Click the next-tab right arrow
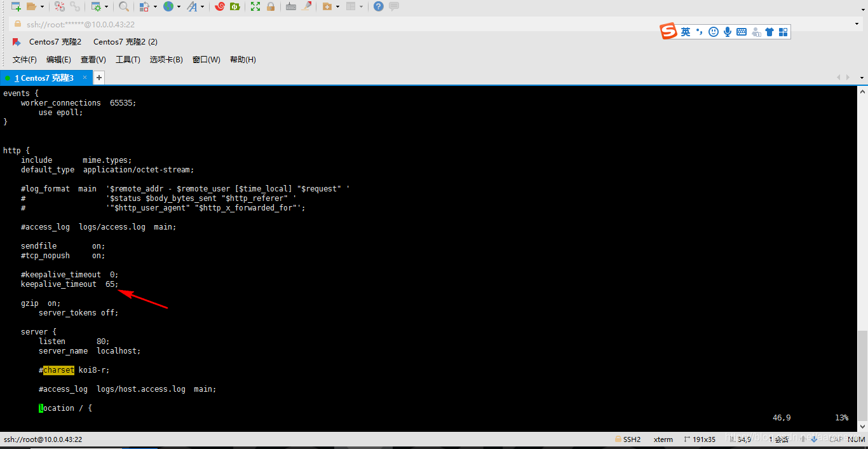The image size is (868, 449). 848,78
